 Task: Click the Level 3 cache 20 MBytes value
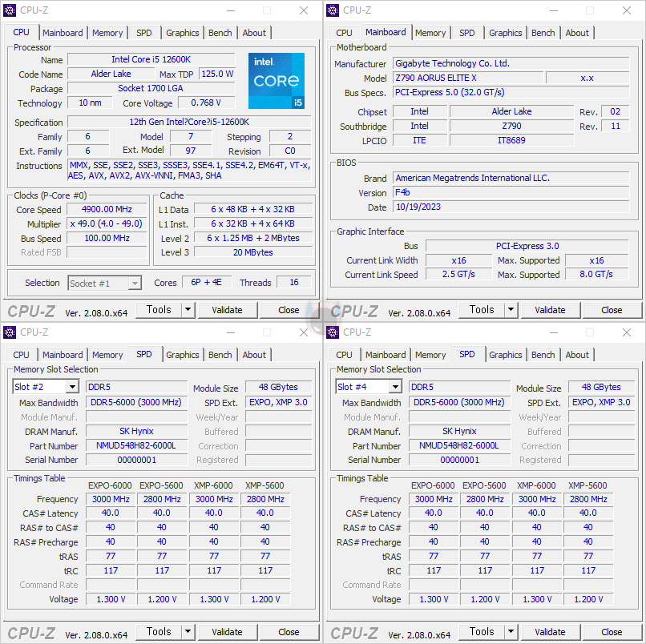[x=253, y=252]
